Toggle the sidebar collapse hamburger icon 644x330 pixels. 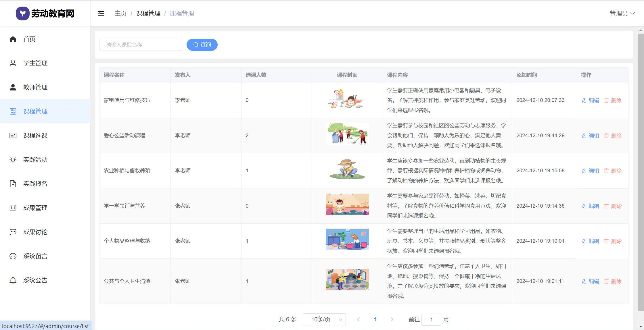(101, 13)
